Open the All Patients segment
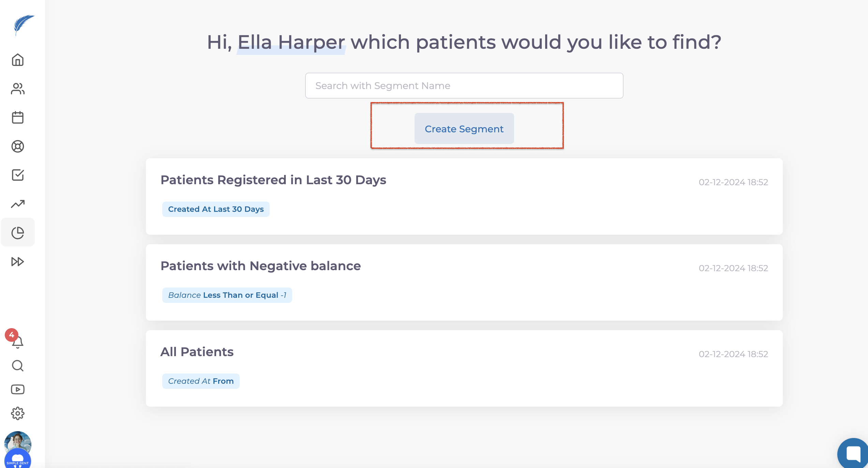Image resolution: width=868 pixels, height=468 pixels. point(197,352)
